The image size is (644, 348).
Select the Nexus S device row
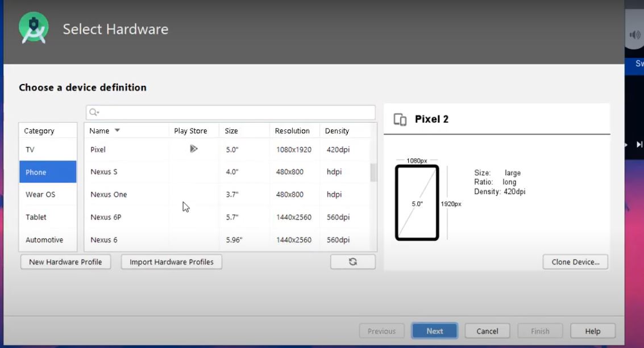pyautogui.click(x=227, y=172)
